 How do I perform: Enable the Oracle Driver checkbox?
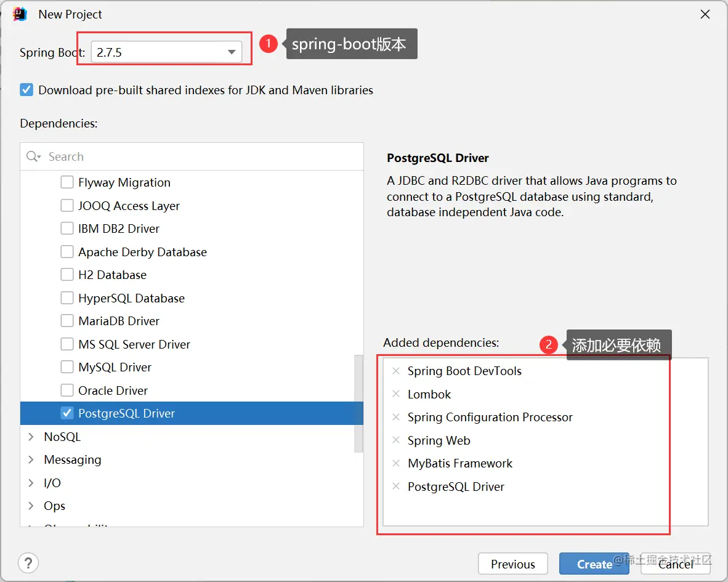point(67,390)
